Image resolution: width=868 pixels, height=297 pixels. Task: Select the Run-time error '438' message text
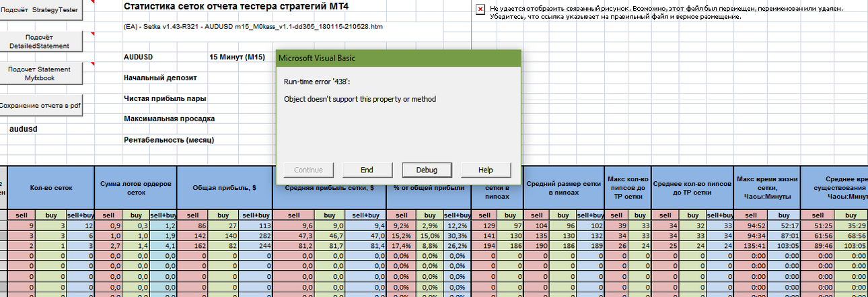(x=317, y=81)
